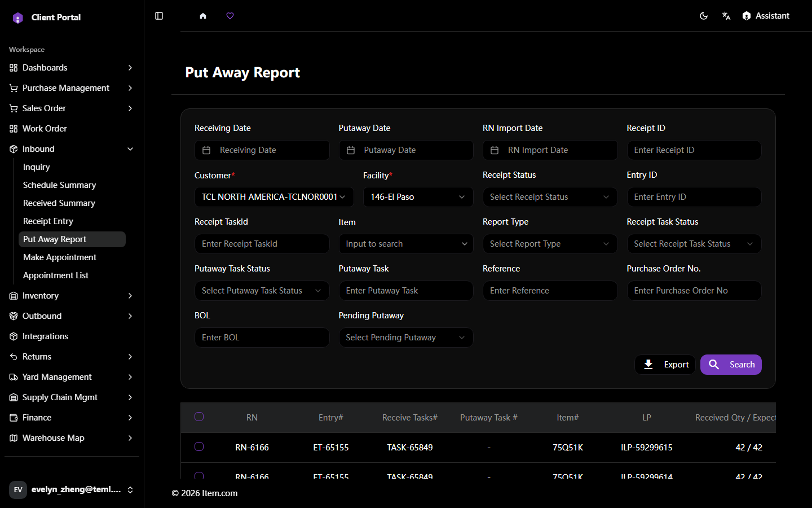The width and height of the screenshot is (812, 508).
Task: Click the Dashboards grid icon
Action: coord(14,68)
